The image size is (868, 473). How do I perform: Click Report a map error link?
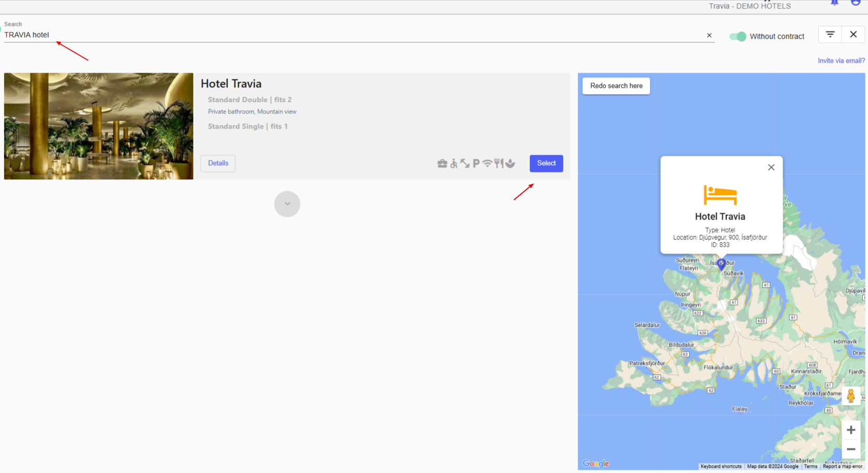tap(842, 466)
